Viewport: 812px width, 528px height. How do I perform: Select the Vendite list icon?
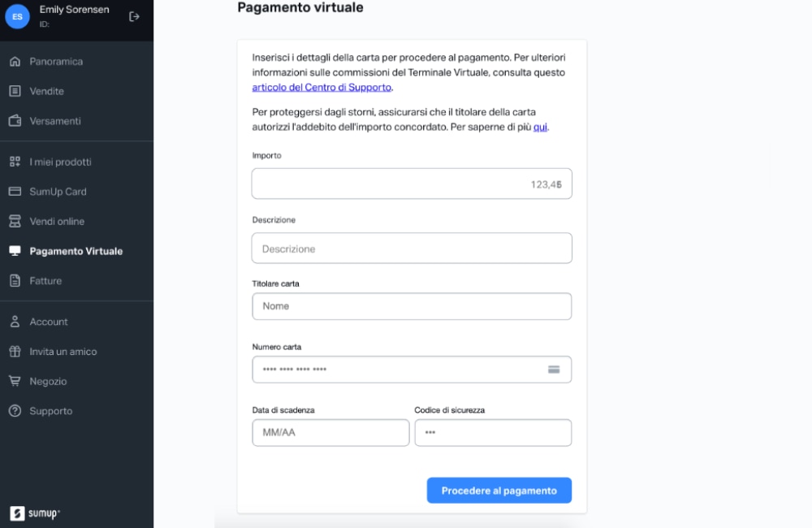tap(15, 91)
